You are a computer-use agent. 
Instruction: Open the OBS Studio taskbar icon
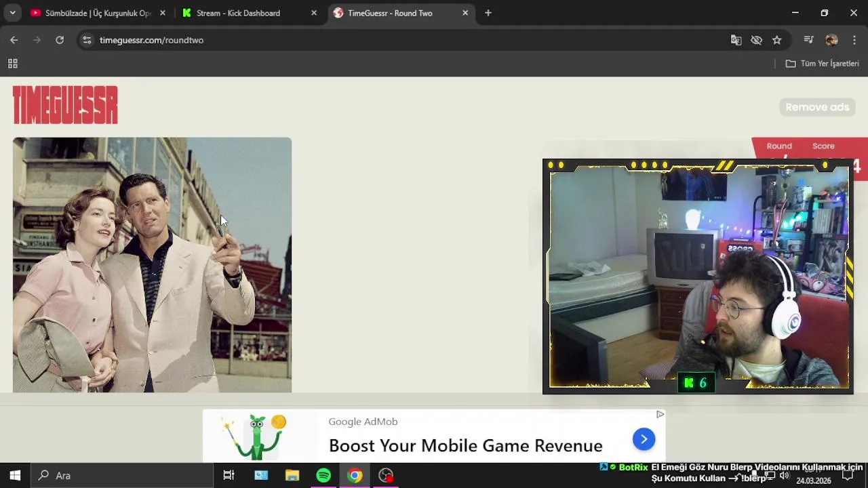[x=386, y=475]
